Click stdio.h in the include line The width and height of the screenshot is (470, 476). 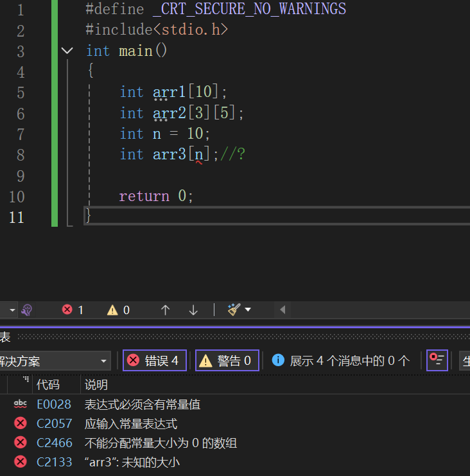point(191,30)
